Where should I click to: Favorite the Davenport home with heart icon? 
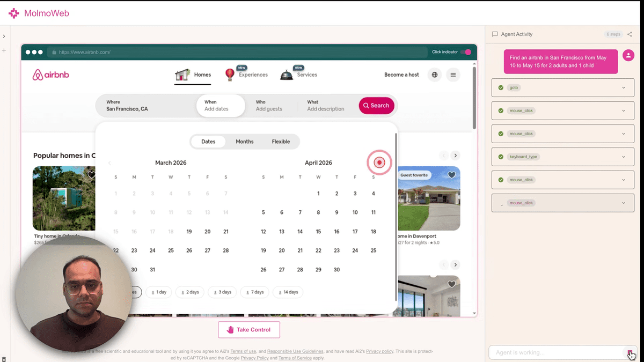pos(451,175)
